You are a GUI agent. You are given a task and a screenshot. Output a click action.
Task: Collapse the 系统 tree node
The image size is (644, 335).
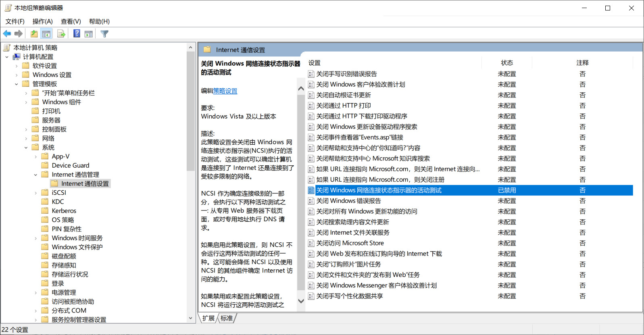pos(26,148)
